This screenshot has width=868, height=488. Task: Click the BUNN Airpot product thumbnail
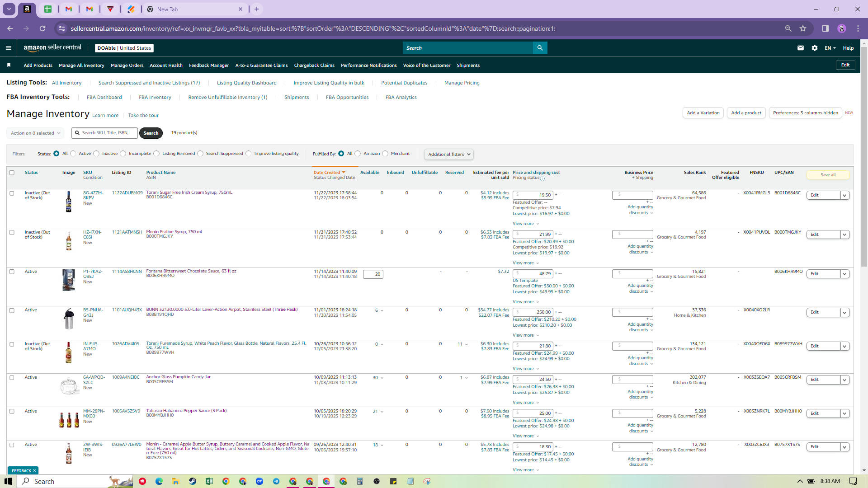coord(69,319)
